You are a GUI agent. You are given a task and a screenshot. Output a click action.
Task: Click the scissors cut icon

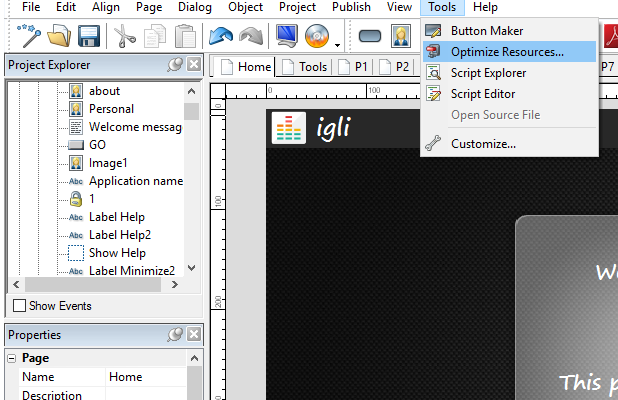pyautogui.click(x=125, y=38)
